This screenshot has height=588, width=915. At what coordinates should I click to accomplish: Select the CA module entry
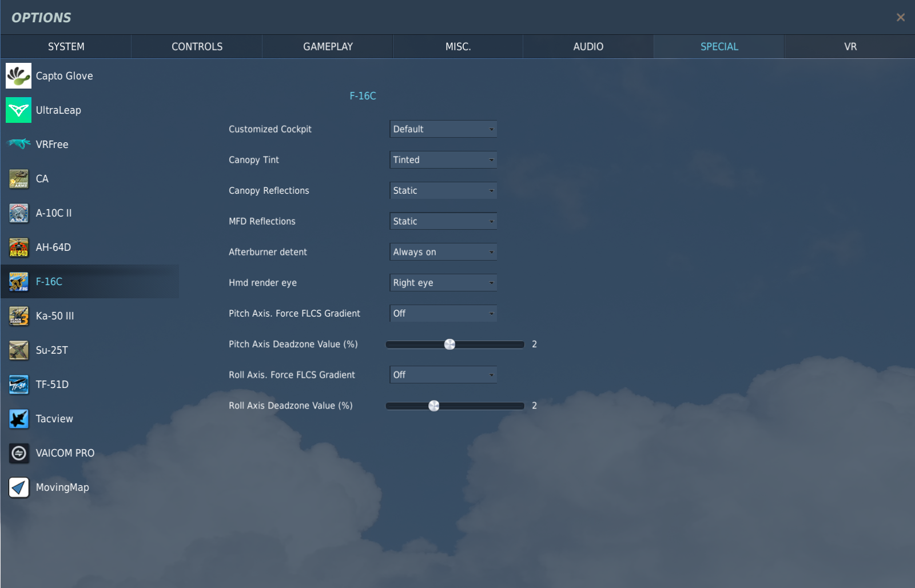coord(90,178)
